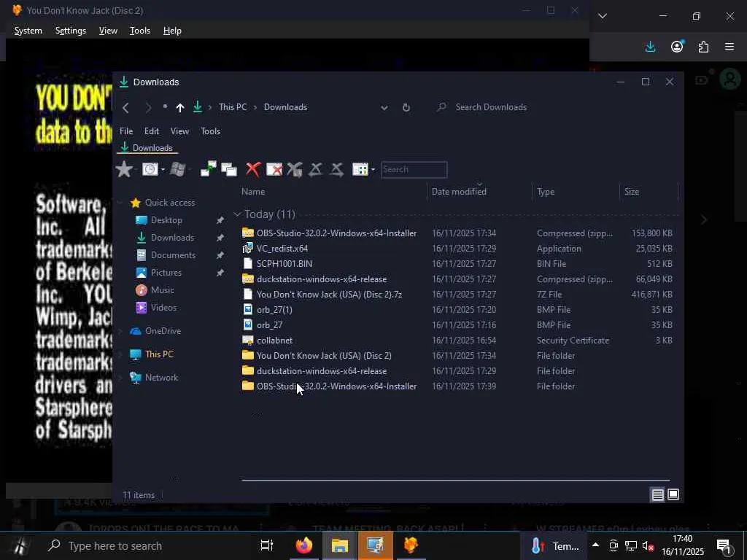This screenshot has height=560, width=747.
Task: Select orb_27(1) BMP file
Action: coord(274,309)
